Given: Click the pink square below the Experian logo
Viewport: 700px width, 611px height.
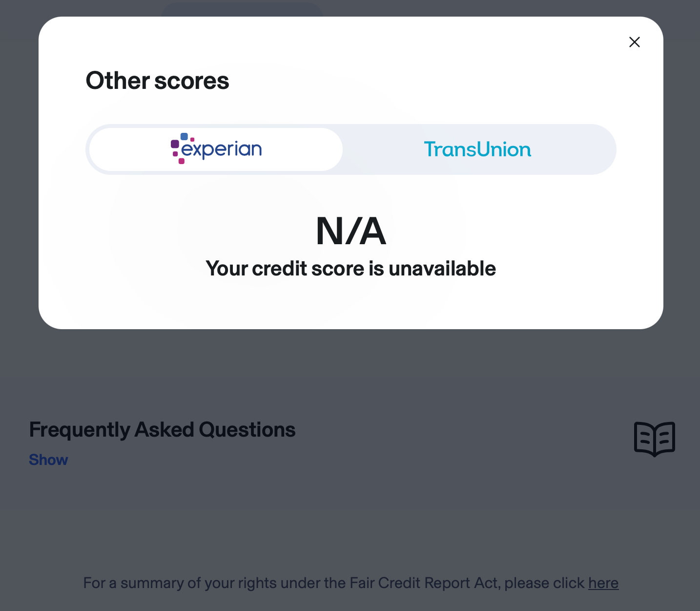Looking at the screenshot, I should click(182, 161).
